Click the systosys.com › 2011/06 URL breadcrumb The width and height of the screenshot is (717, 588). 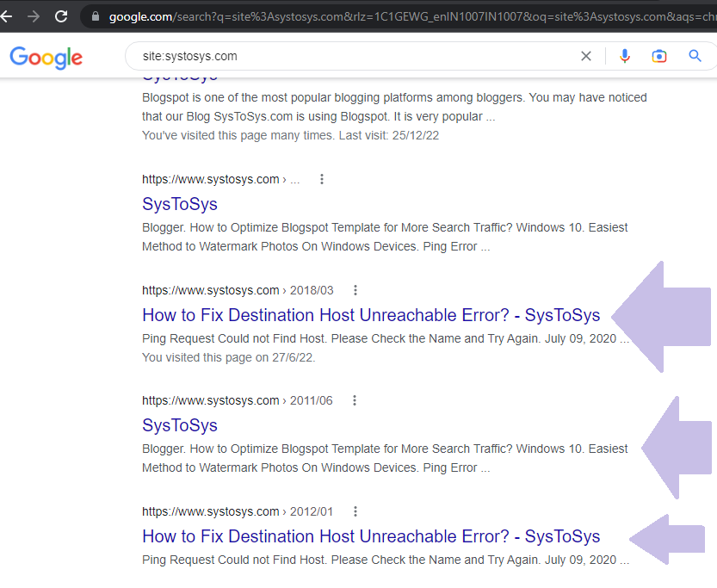[238, 400]
